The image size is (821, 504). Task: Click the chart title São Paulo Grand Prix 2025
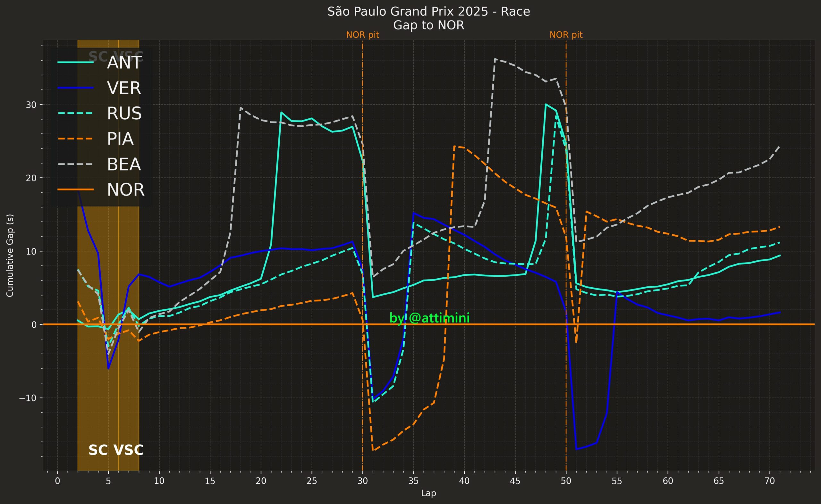pyautogui.click(x=429, y=11)
